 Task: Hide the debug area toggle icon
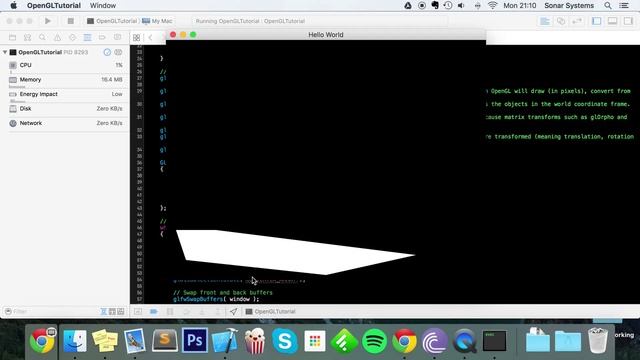[138, 311]
